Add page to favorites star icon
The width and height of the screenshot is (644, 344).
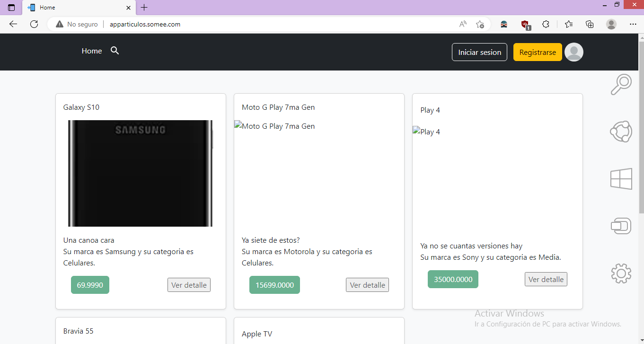click(480, 24)
